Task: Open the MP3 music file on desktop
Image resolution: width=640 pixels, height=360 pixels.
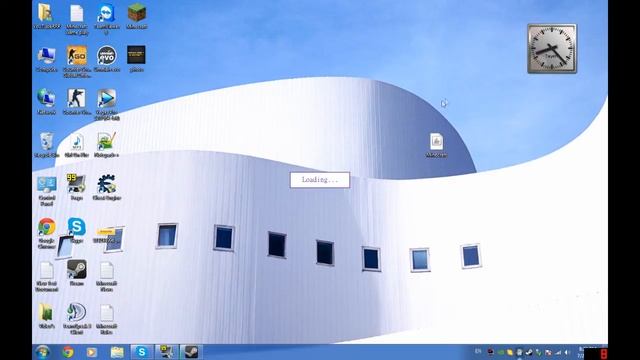Action: click(77, 145)
